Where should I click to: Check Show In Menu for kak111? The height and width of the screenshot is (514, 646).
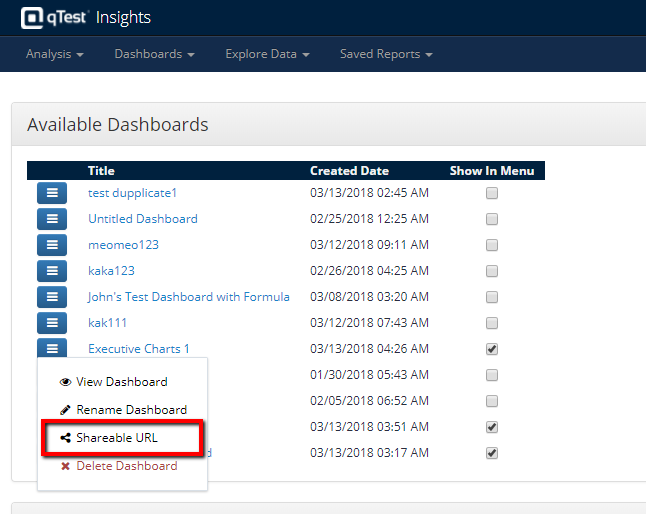coord(492,323)
